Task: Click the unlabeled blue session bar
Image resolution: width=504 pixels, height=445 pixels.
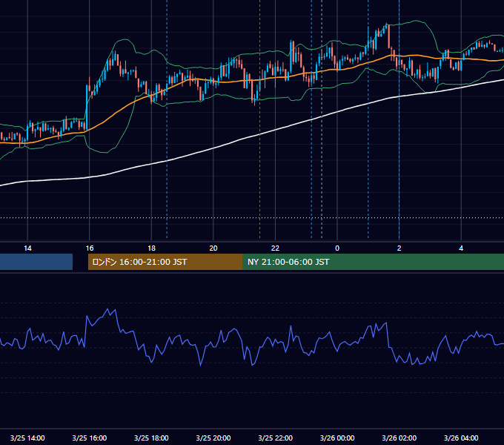Action: pos(36,262)
